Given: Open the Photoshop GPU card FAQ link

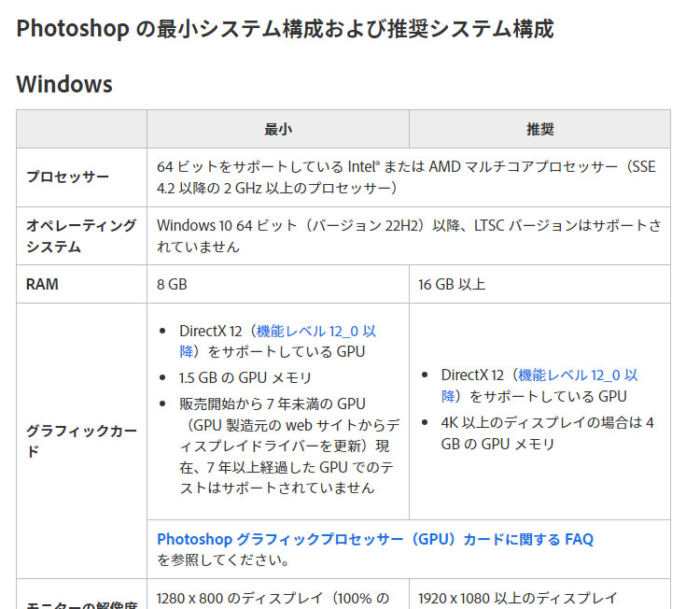Looking at the screenshot, I should [x=375, y=539].
